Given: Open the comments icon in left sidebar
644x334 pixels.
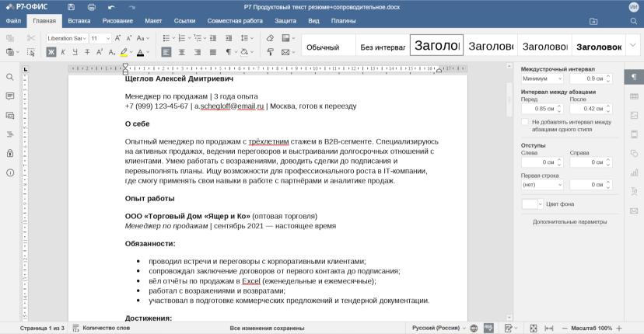Looking at the screenshot, I should tap(10, 96).
